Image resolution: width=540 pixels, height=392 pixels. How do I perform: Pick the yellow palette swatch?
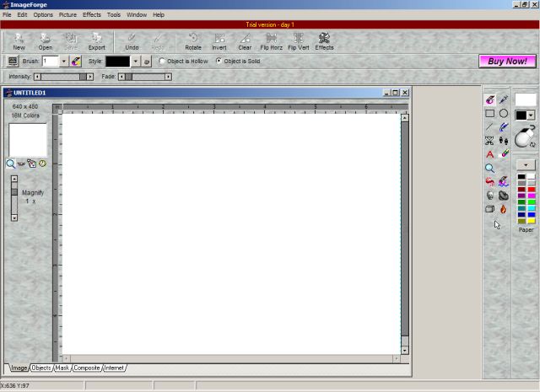point(532,221)
